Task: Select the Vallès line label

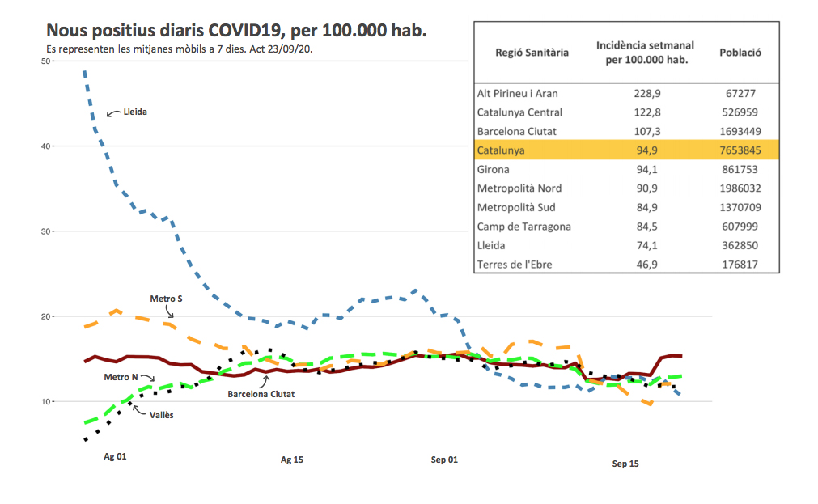Action: [161, 415]
